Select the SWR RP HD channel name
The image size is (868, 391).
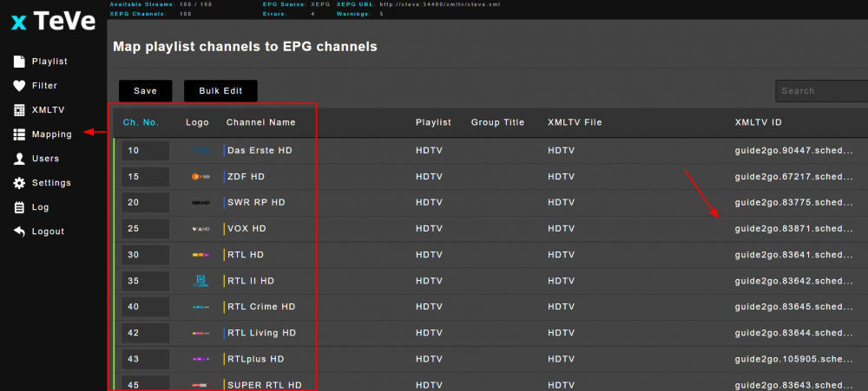[x=256, y=202]
